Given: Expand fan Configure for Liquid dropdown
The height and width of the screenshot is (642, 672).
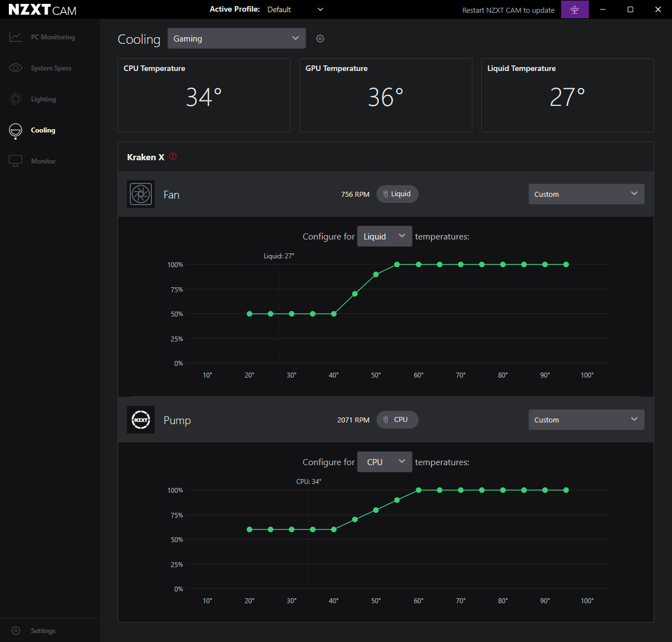Looking at the screenshot, I should coord(384,236).
